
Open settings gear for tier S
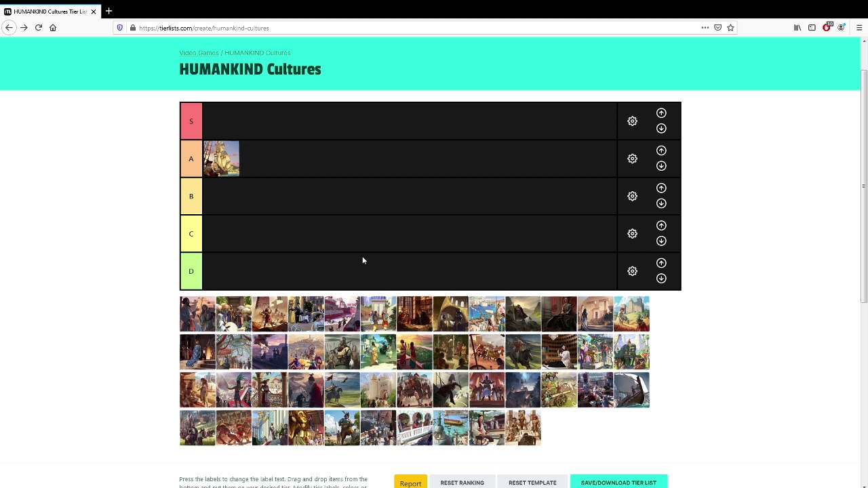(x=632, y=121)
